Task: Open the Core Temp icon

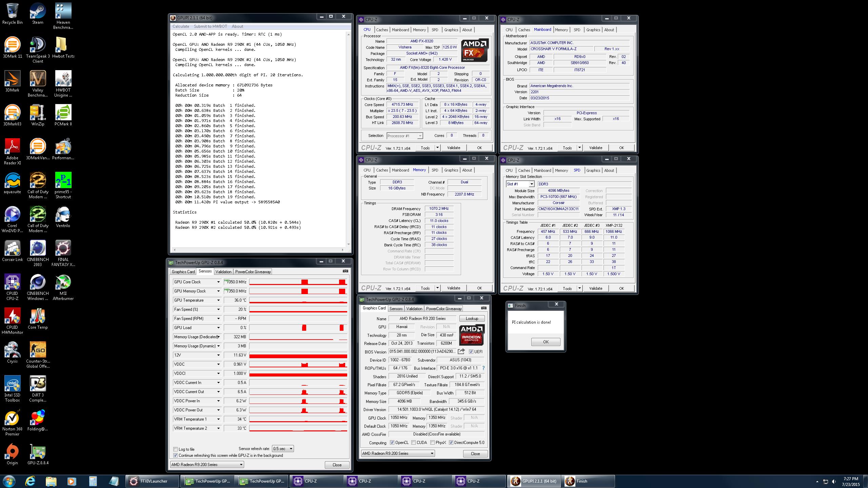Action: point(38,319)
